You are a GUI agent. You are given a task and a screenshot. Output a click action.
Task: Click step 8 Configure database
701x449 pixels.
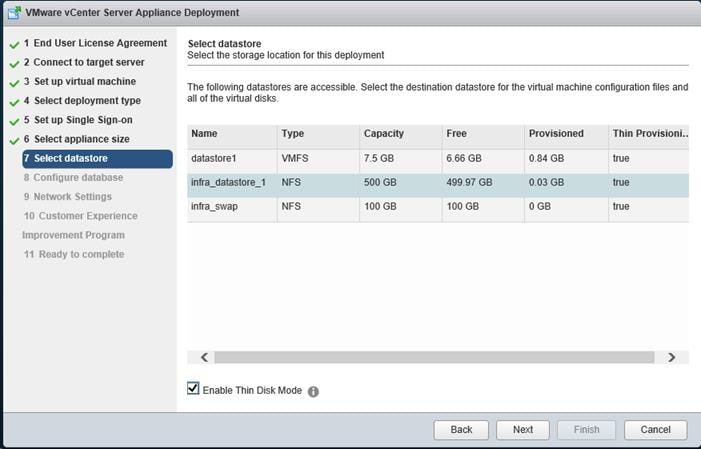[73, 178]
